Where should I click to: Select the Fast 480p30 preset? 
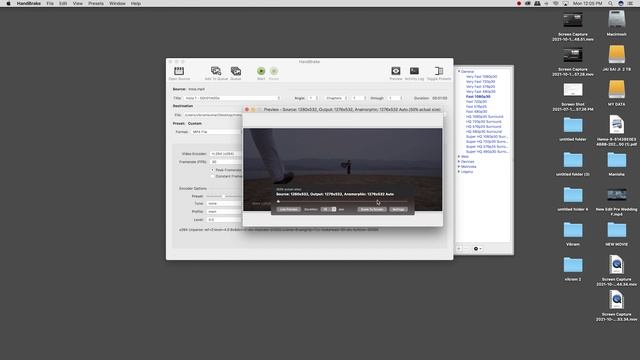[476, 111]
